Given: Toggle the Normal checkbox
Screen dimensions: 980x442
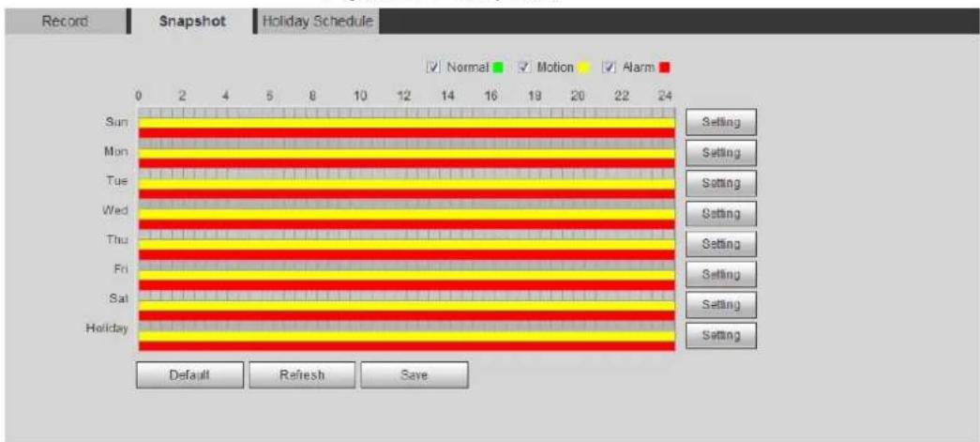Looking at the screenshot, I should (x=434, y=67).
